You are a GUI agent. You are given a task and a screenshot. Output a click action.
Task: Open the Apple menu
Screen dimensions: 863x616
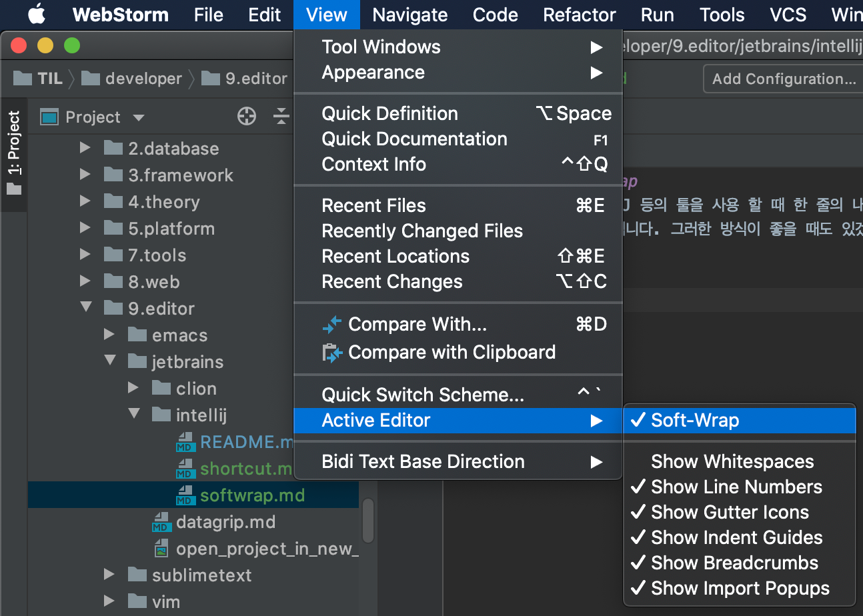(x=36, y=13)
